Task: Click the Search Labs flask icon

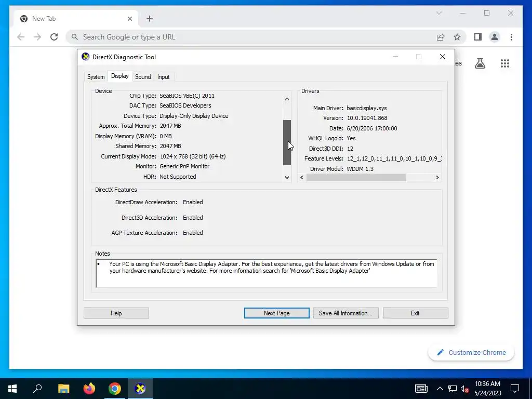Action: (x=480, y=63)
